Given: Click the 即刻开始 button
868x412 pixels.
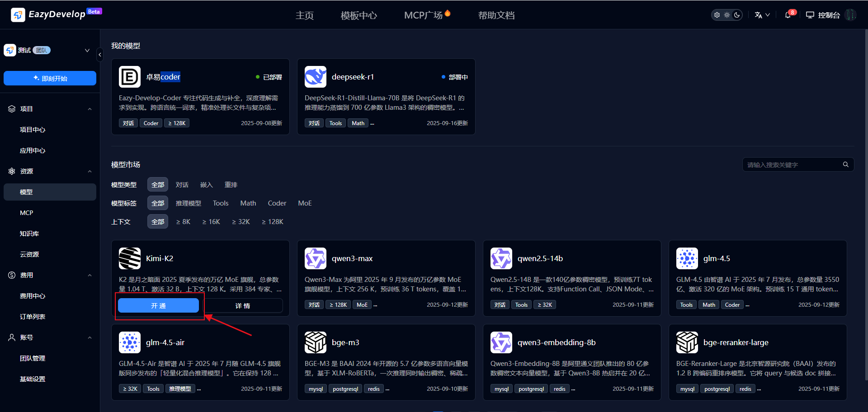Looking at the screenshot, I should (x=50, y=78).
